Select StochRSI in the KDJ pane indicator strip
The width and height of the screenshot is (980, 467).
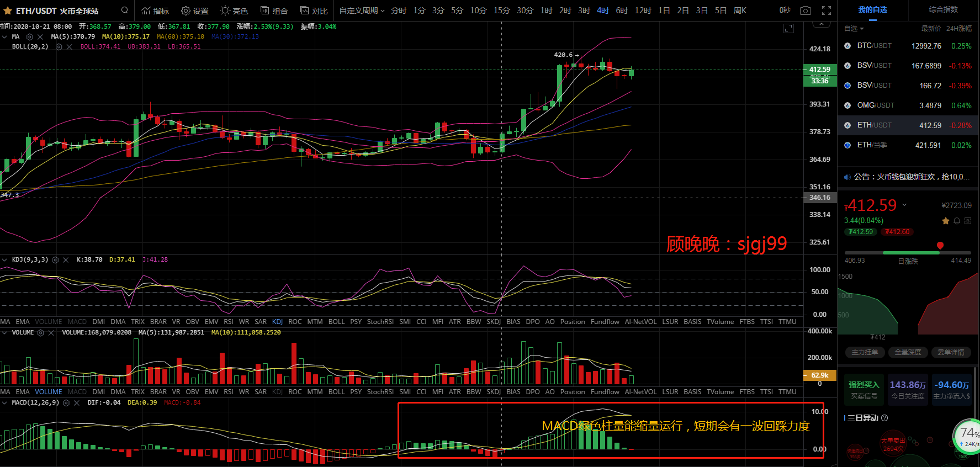pos(380,322)
